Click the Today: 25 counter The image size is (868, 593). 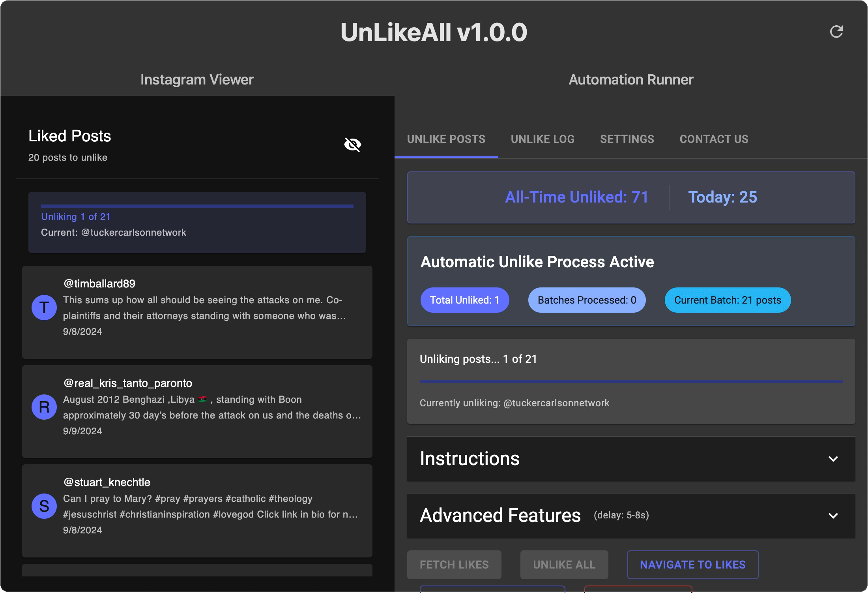(722, 197)
